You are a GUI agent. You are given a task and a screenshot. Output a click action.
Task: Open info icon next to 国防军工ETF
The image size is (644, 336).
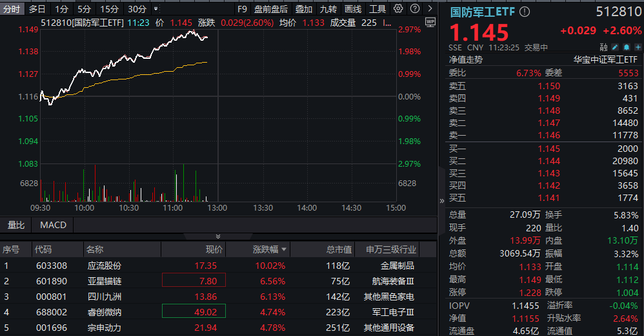(525, 12)
